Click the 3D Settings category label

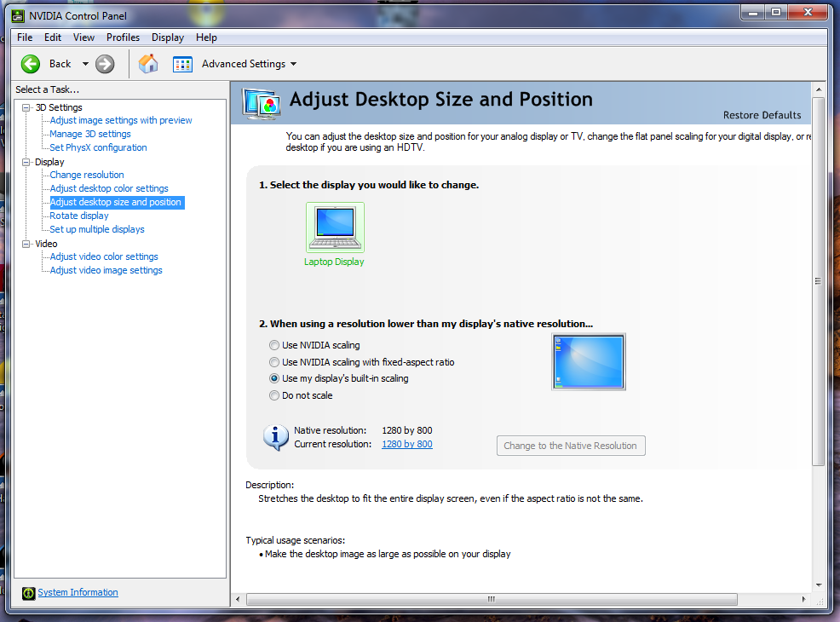coord(59,107)
